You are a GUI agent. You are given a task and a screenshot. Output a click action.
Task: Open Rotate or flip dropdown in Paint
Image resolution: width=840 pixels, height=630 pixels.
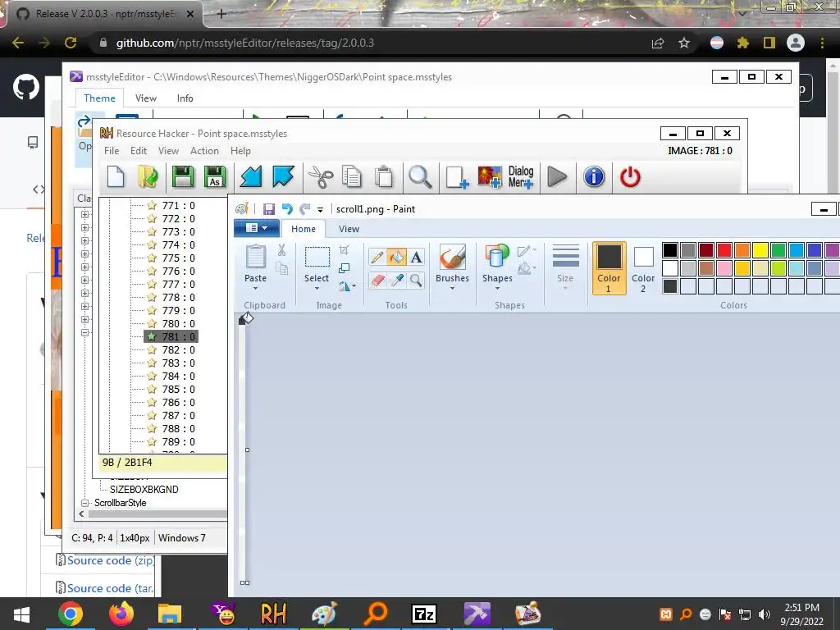pyautogui.click(x=347, y=286)
